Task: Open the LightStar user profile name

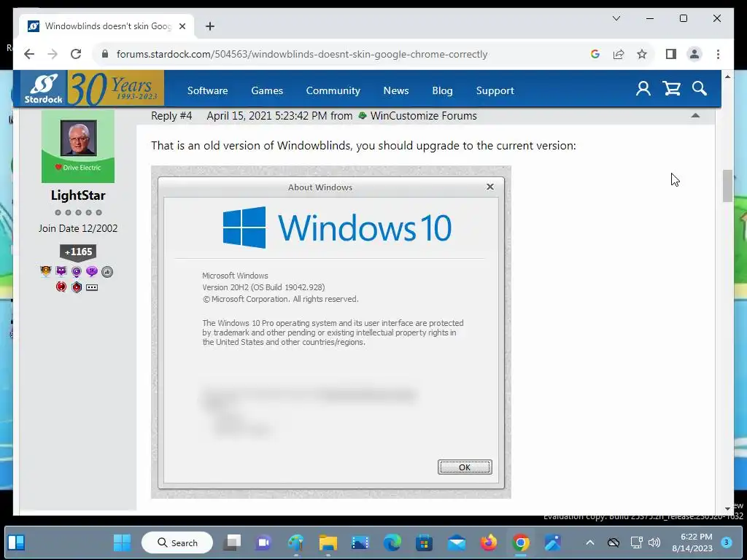Action: [x=78, y=195]
